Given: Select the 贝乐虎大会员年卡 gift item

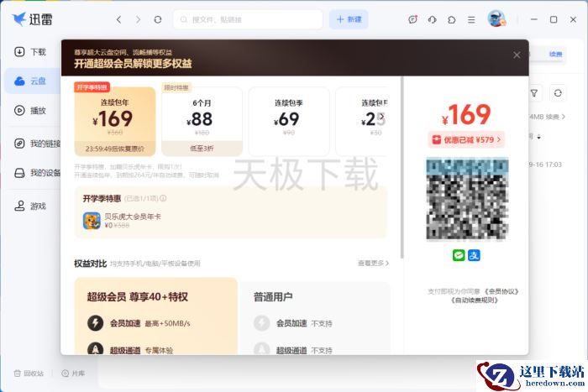Looking at the screenshot, I should [x=121, y=221].
